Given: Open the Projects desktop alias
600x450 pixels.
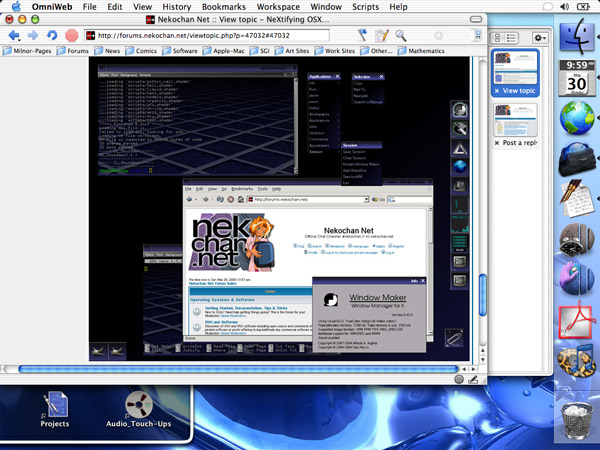Looking at the screenshot, I should [55, 409].
